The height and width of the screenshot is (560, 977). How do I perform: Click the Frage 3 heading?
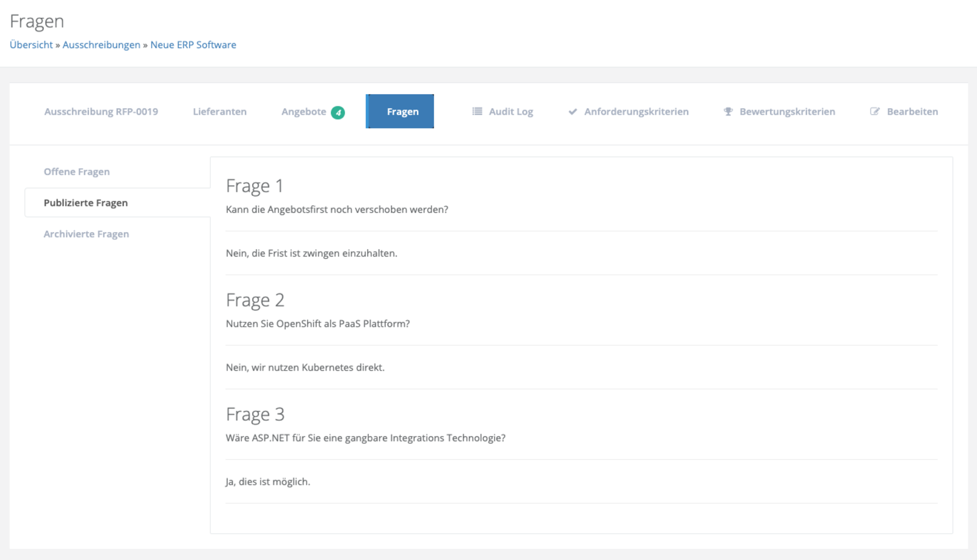click(x=255, y=414)
